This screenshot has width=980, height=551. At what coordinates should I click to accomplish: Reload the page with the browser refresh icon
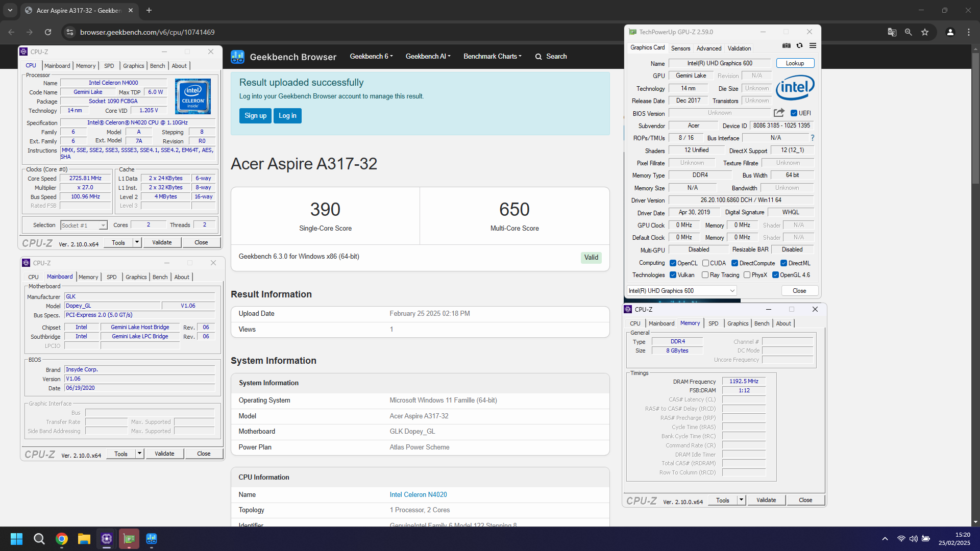tap(48, 32)
